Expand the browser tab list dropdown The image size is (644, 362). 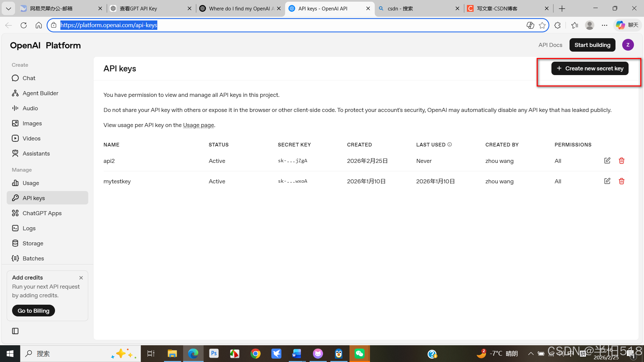pos(8,8)
